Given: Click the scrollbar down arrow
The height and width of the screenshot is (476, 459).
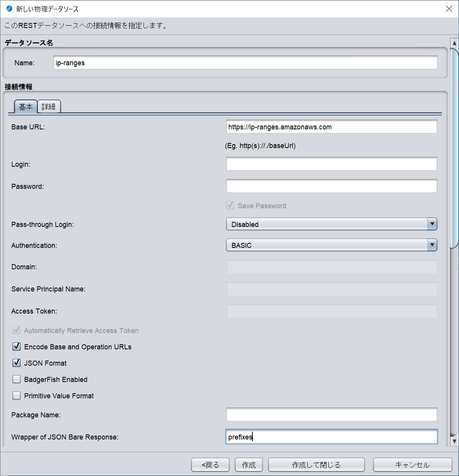Looking at the screenshot, I should (x=454, y=441).
